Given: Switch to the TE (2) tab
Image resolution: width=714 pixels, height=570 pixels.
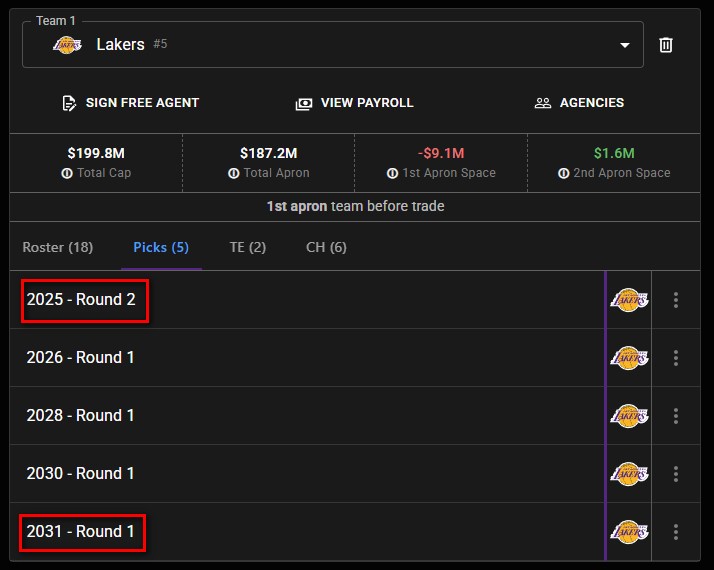Looking at the screenshot, I should (x=247, y=247).
